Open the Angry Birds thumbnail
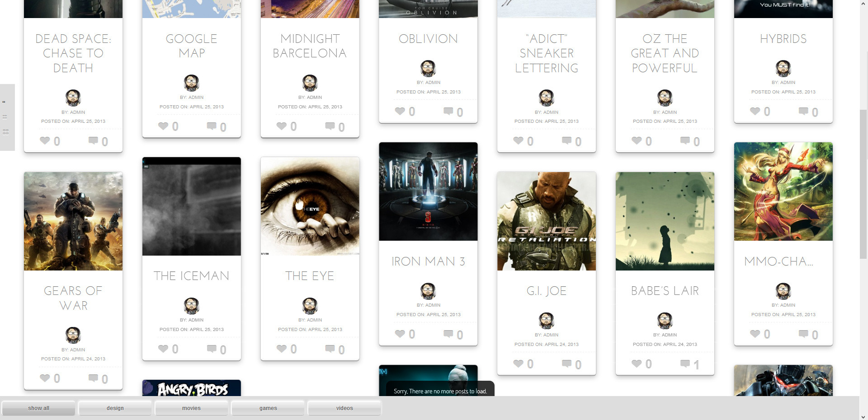868x420 pixels. tap(192, 388)
